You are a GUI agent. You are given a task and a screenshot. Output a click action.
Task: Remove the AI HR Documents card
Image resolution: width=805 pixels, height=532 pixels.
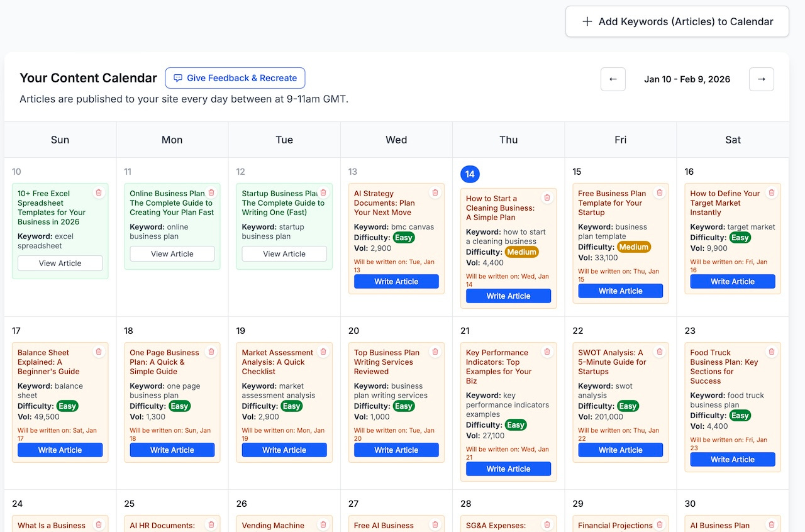click(211, 524)
